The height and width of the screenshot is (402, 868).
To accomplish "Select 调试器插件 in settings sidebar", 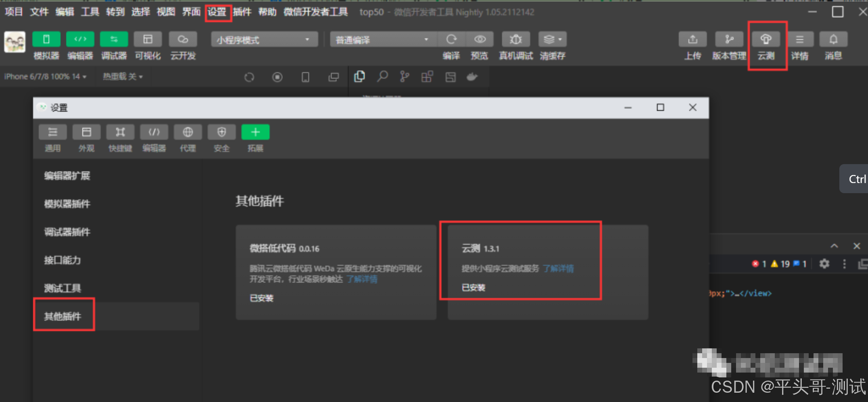I will click(x=67, y=232).
